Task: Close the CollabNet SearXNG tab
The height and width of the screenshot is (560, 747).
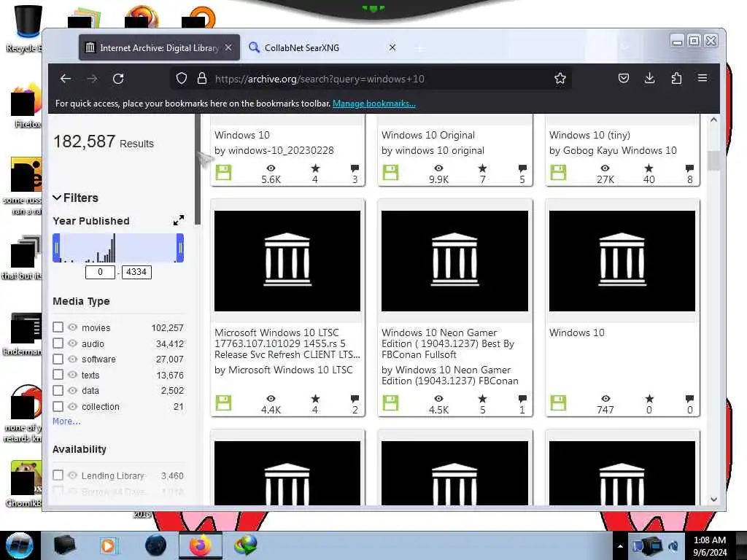Action: click(392, 47)
